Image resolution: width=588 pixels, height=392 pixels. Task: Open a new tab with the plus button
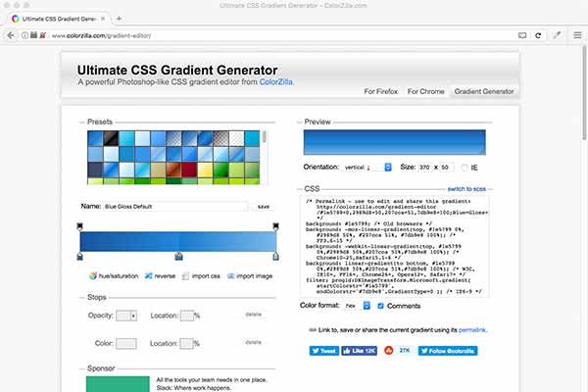[x=119, y=19]
